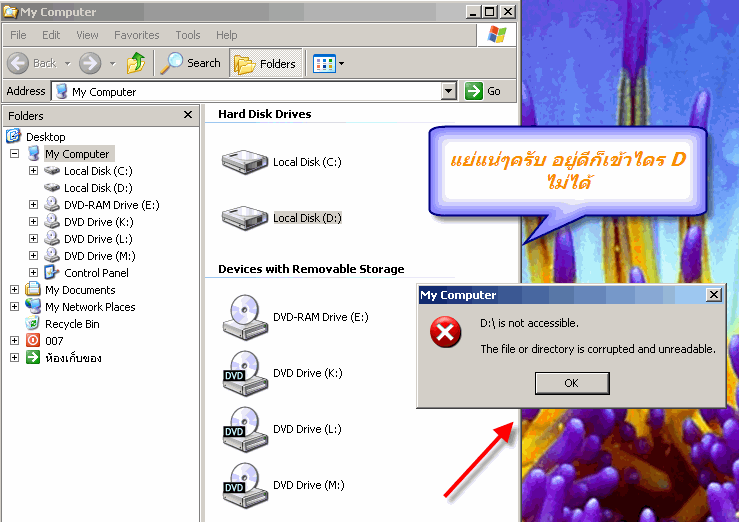This screenshot has width=739, height=522.
Task: Collapse the My Computer tree node
Action: click(15, 154)
